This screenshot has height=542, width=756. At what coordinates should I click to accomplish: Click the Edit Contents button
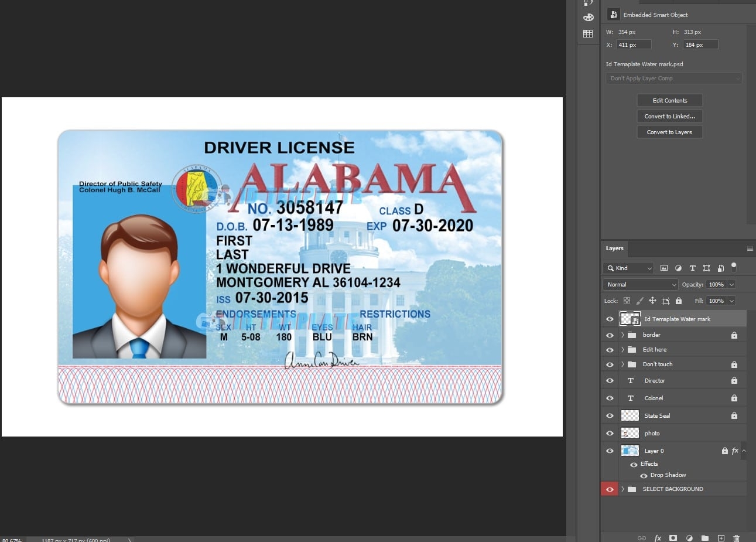click(x=669, y=100)
